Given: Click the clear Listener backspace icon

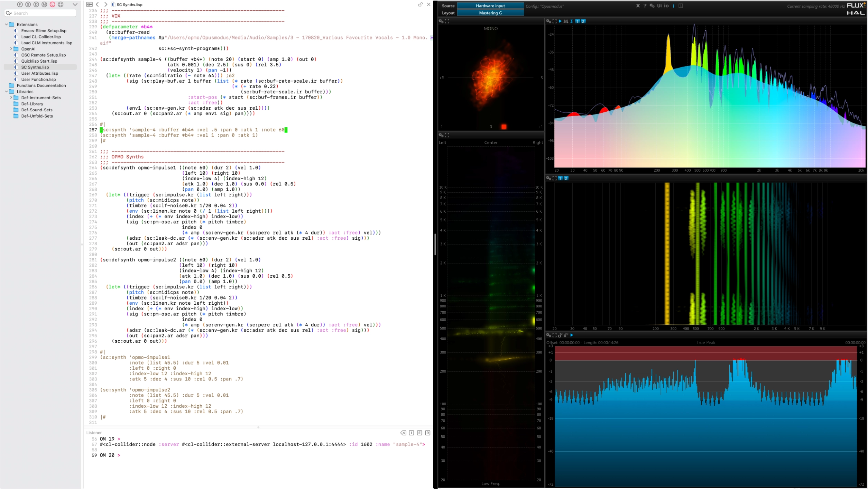Looking at the screenshot, I should [403, 433].
